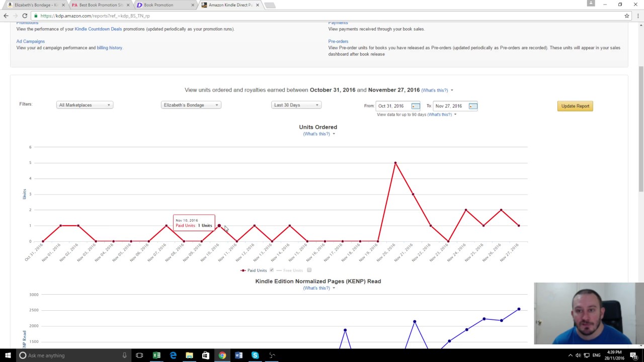
Task: Open Task View from the taskbar
Action: click(x=139, y=355)
